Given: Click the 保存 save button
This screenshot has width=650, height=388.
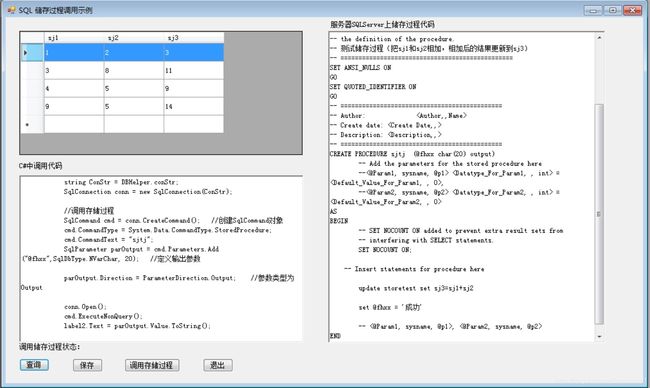Looking at the screenshot, I should 87,365.
